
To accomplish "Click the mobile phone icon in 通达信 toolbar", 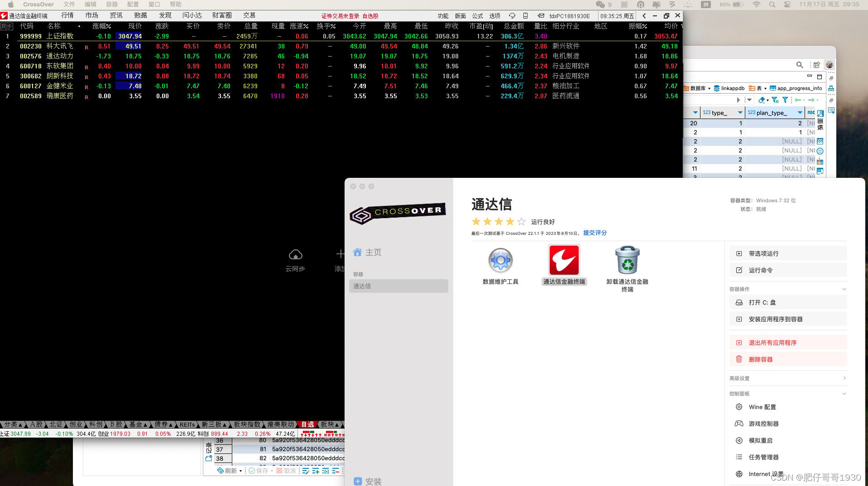I will (x=525, y=15).
